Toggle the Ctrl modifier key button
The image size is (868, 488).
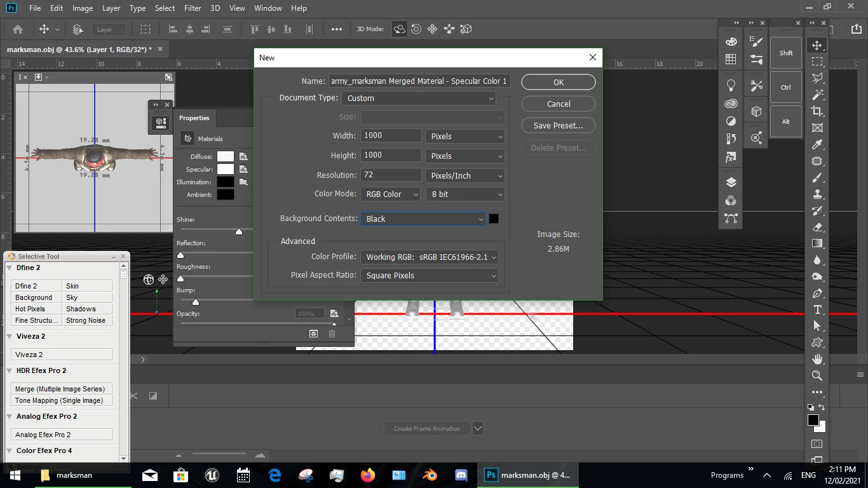(x=786, y=88)
